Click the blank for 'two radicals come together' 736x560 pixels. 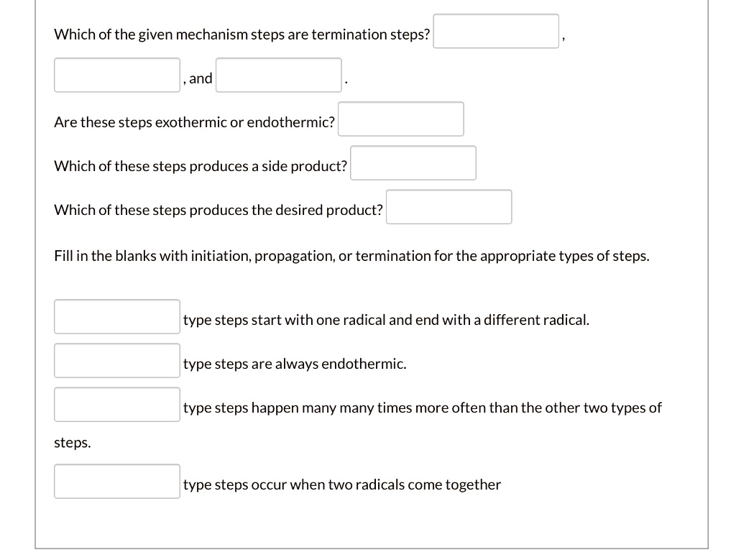coord(116,481)
